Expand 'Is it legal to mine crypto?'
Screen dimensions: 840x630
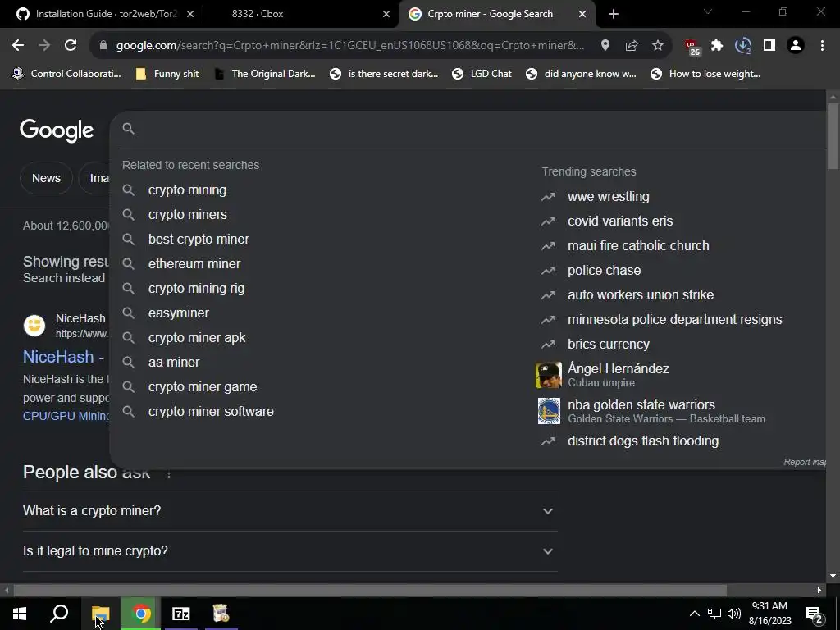pos(290,551)
